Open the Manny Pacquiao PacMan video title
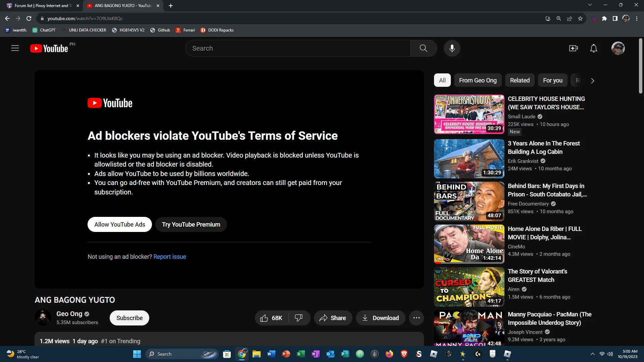The width and height of the screenshot is (644, 362). (x=550, y=318)
